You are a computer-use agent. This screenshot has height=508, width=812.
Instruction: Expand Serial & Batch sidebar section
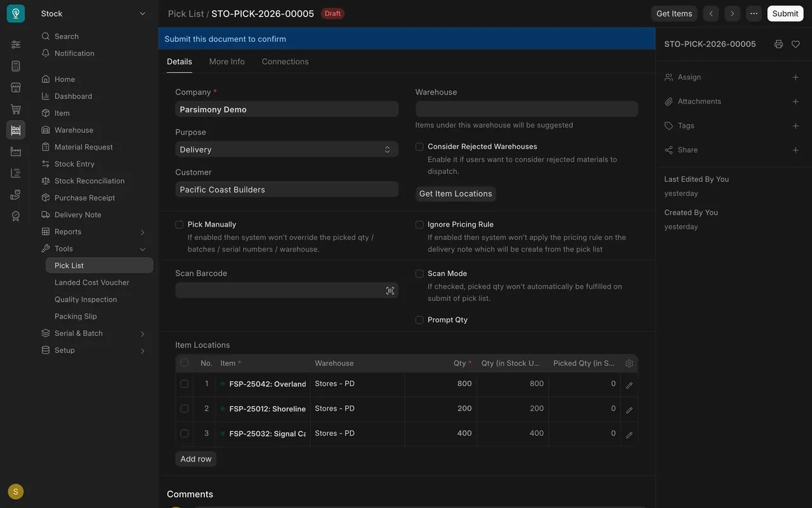142,334
